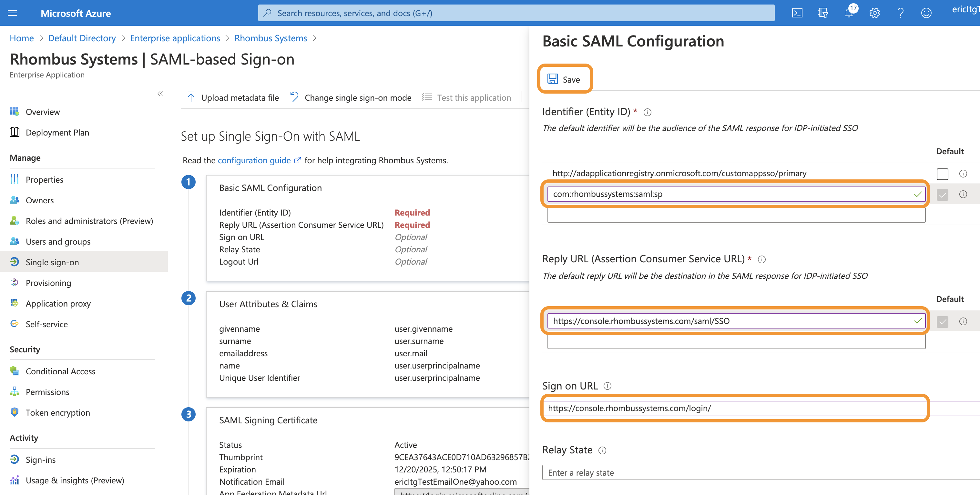Click the Token encryption shield icon
The image size is (980, 495).
click(15, 412)
